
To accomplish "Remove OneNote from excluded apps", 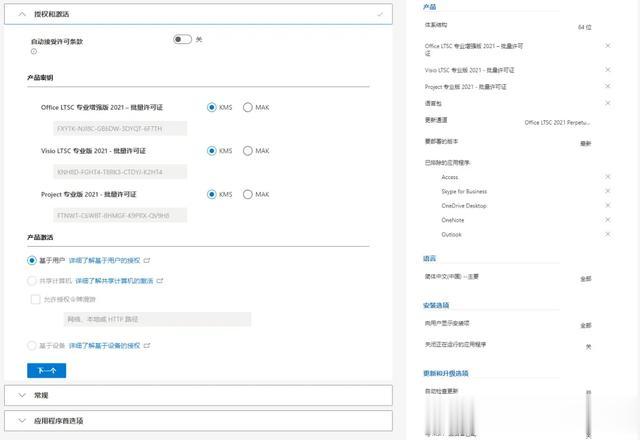I will click(608, 220).
